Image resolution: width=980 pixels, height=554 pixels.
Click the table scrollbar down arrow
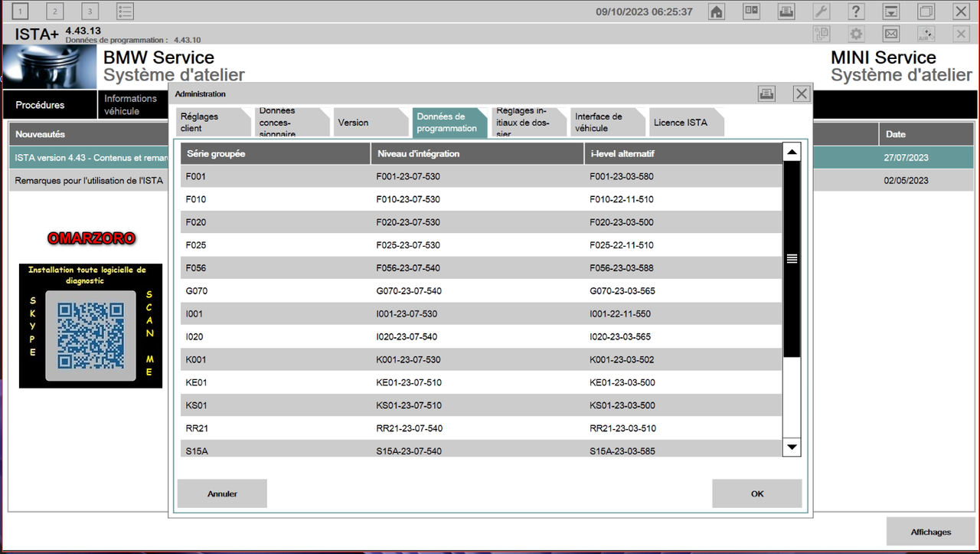[x=792, y=447]
